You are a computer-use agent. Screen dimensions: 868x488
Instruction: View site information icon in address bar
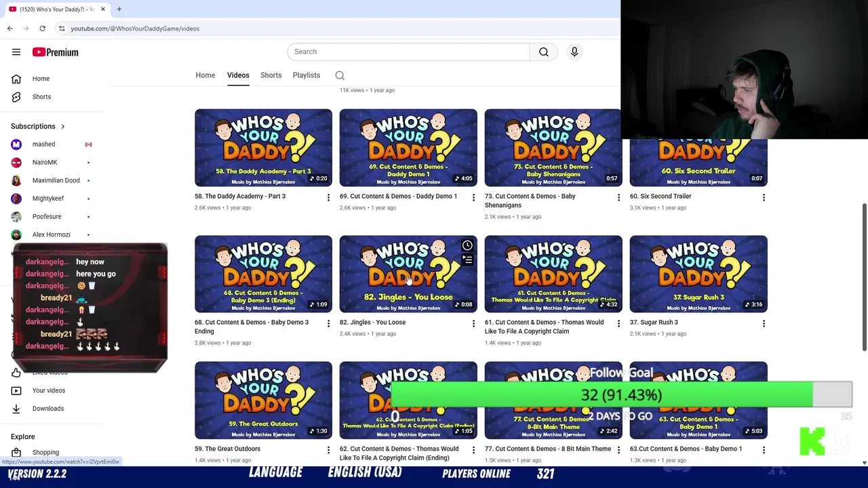pos(62,28)
